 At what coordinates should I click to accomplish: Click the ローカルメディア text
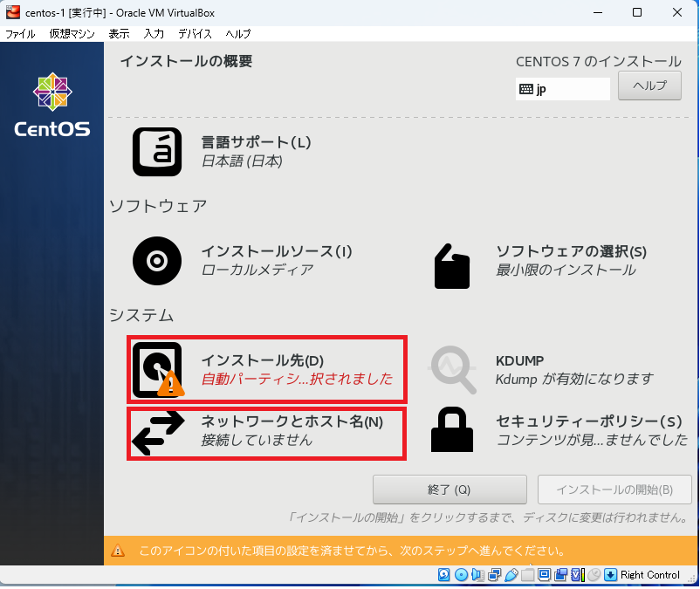[x=257, y=270]
